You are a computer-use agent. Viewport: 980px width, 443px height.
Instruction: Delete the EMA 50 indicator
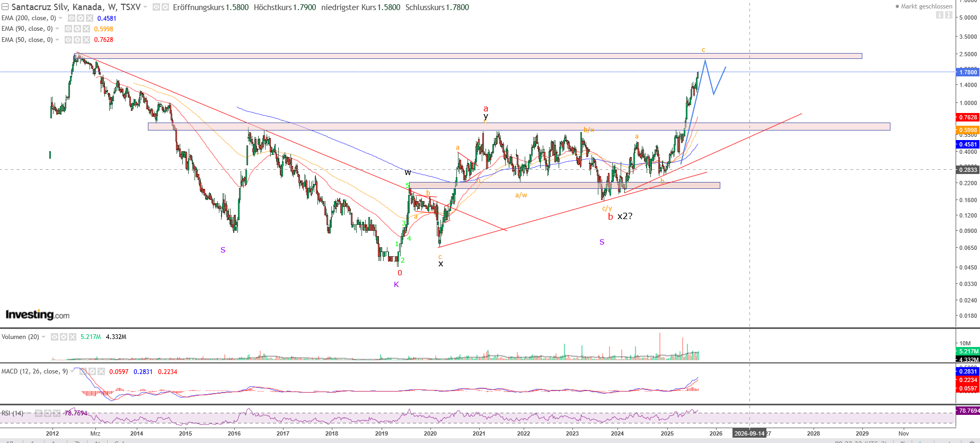[x=86, y=40]
